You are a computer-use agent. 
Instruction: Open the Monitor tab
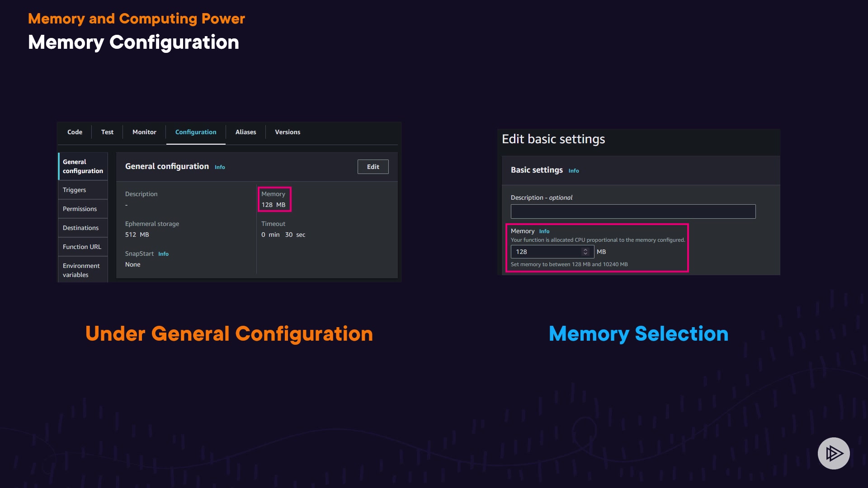click(x=144, y=132)
